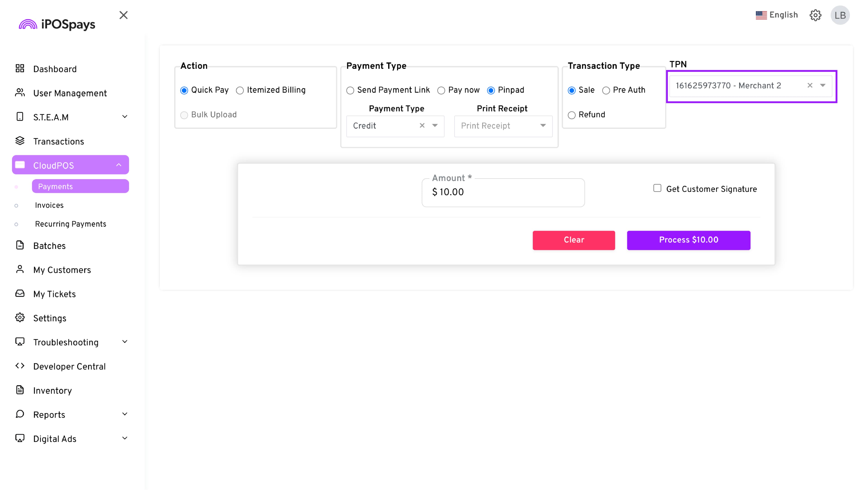Screen dimensions: 868x490
Task: Select Pay now payment option
Action: [441, 90]
